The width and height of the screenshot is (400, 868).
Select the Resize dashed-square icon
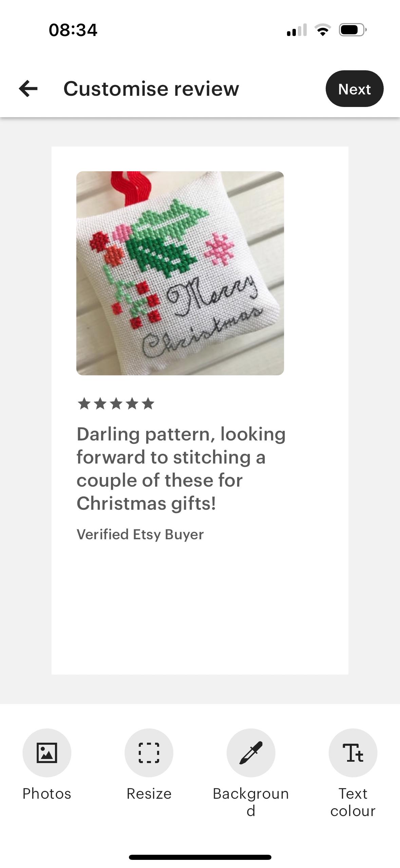click(x=149, y=753)
